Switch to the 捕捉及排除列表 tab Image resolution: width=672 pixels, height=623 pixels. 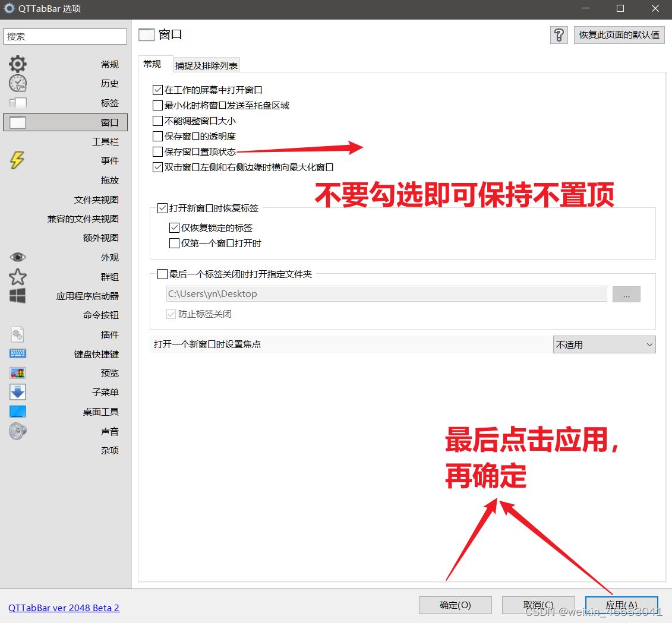pos(207,64)
